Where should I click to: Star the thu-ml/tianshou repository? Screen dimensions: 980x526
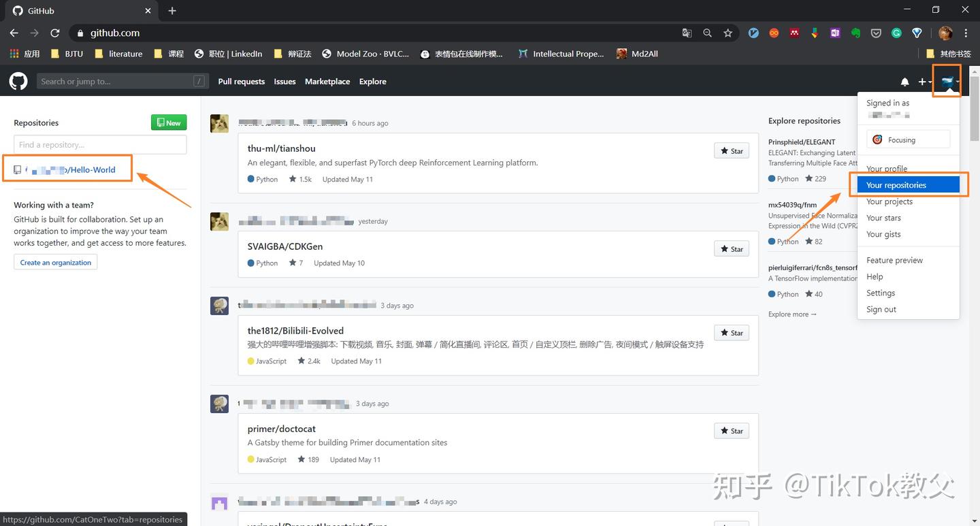click(x=731, y=150)
